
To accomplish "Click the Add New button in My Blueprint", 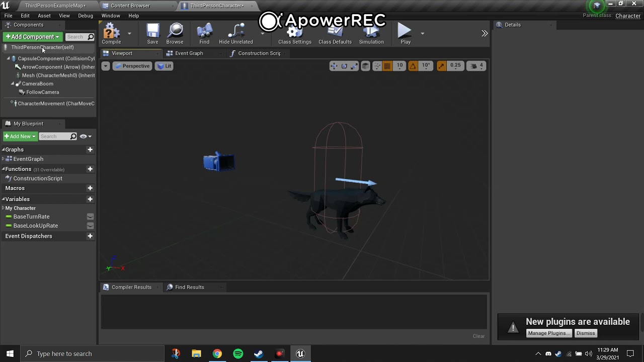I will 20,136.
